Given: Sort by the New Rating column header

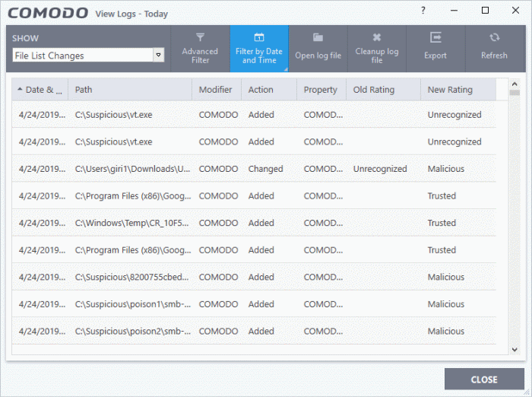Looking at the screenshot, I should (458, 90).
